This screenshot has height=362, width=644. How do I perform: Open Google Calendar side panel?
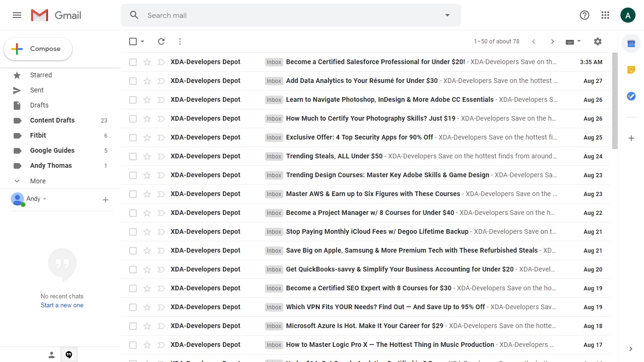point(631,44)
